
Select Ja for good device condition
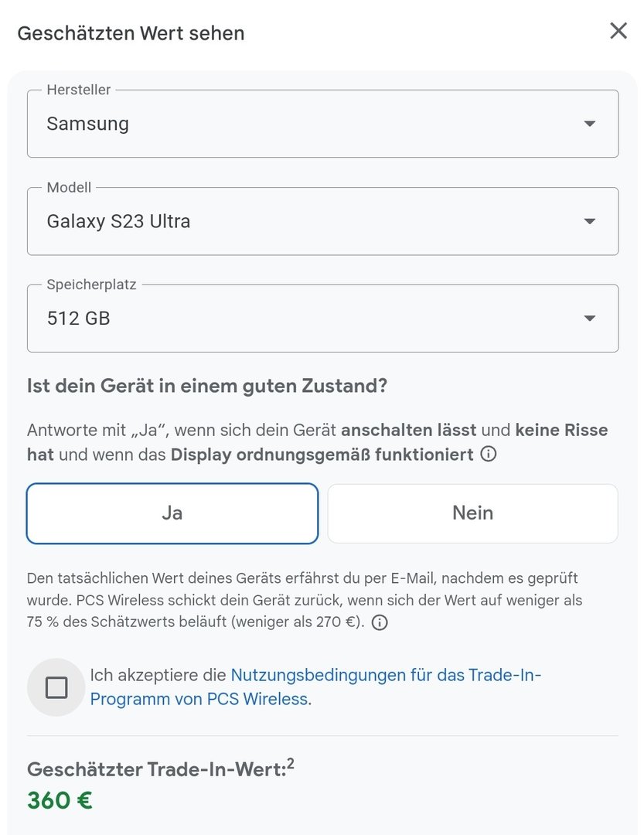(172, 513)
